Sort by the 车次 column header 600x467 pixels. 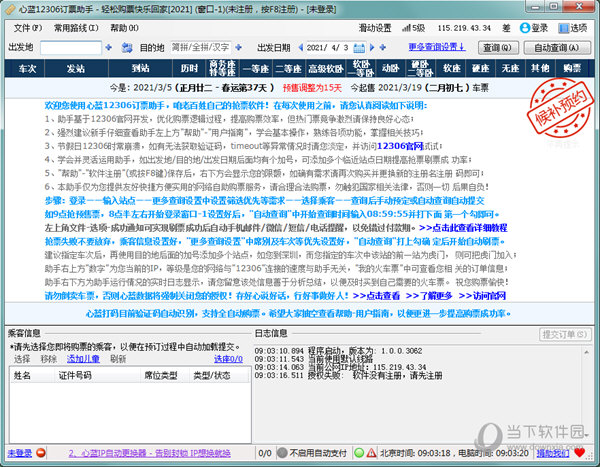point(27,69)
